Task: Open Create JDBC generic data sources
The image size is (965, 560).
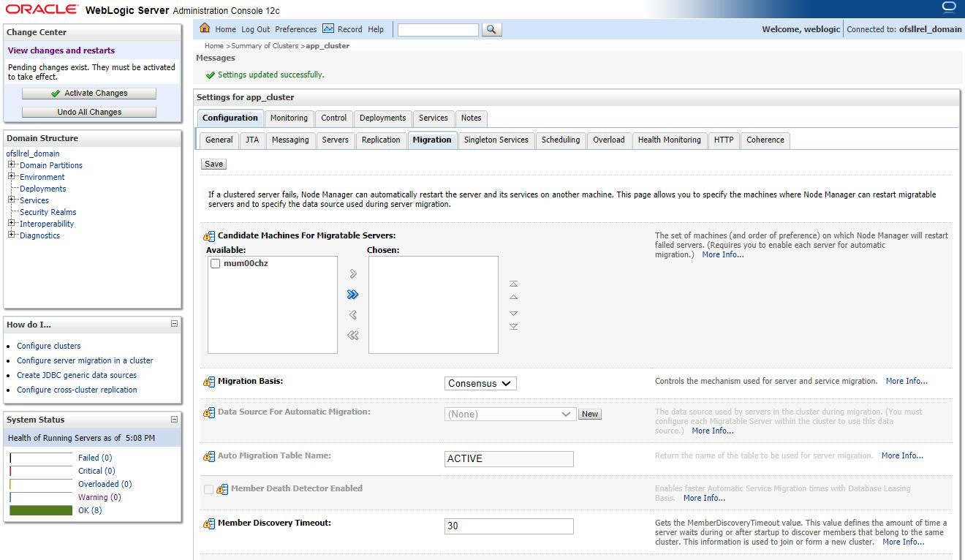Action: click(x=77, y=375)
